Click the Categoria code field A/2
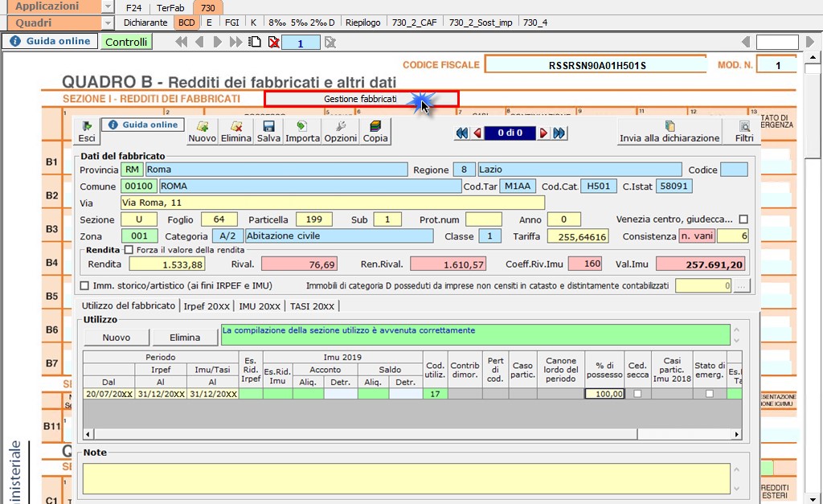 227,236
